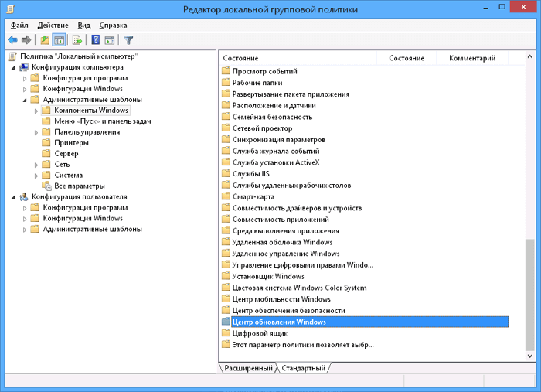The width and height of the screenshot is (541, 392).
Task: Select the 'Центр обновления Windows' folder
Action: click(x=279, y=322)
